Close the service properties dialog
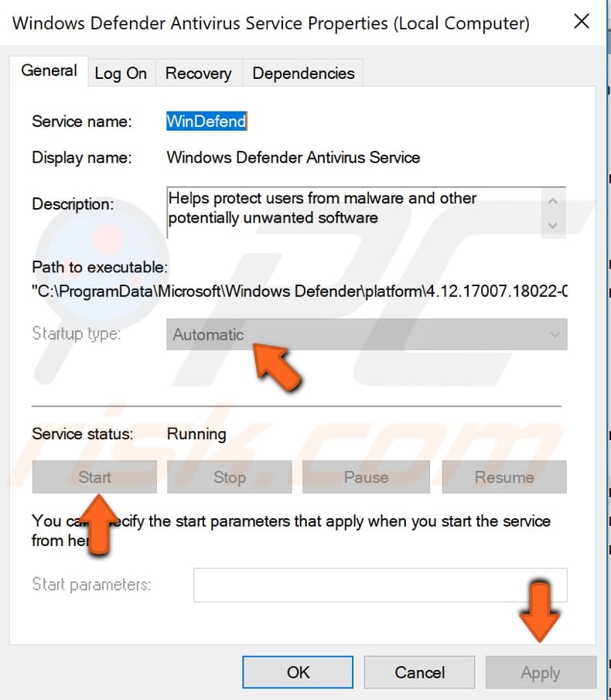 click(582, 22)
